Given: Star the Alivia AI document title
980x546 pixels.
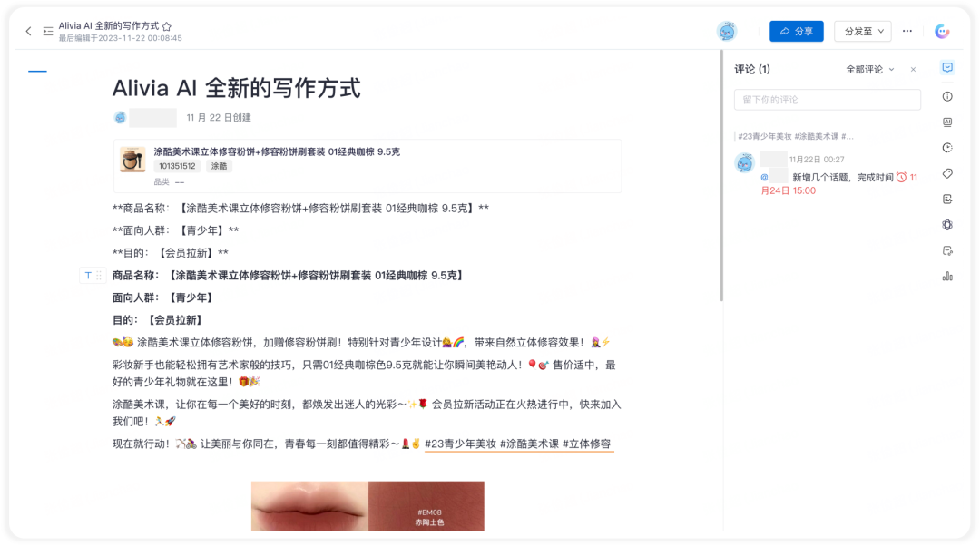Looking at the screenshot, I should pos(167,26).
